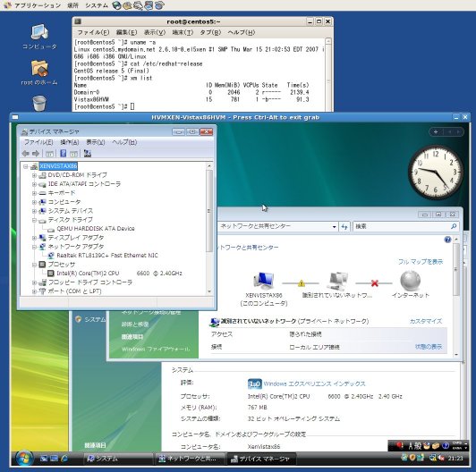Click Device Manager forward arrow toolbar icon

(x=36, y=154)
